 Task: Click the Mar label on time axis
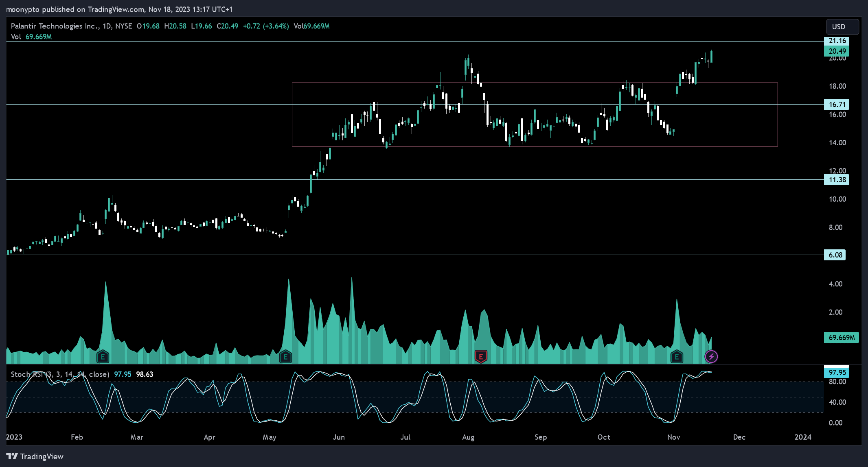click(137, 437)
